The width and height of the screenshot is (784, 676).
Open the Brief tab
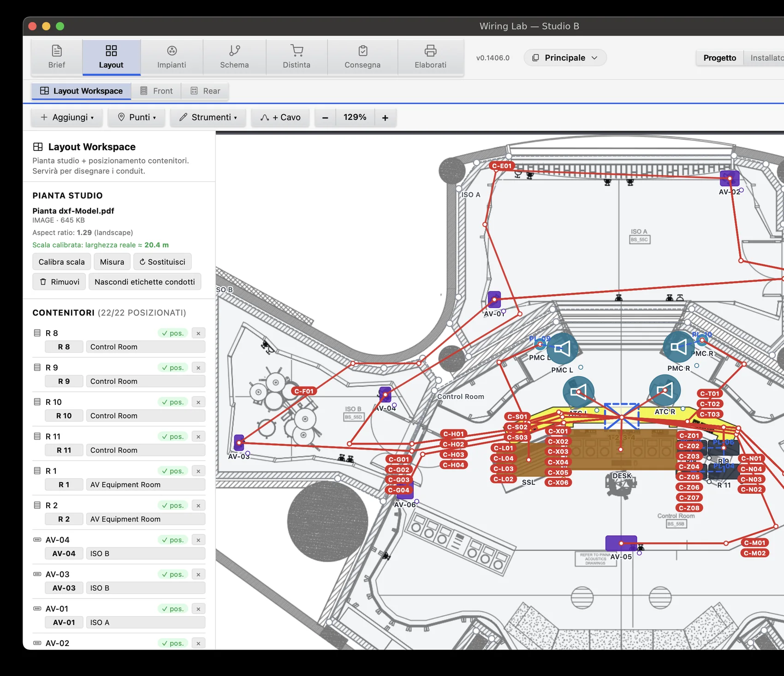point(57,57)
